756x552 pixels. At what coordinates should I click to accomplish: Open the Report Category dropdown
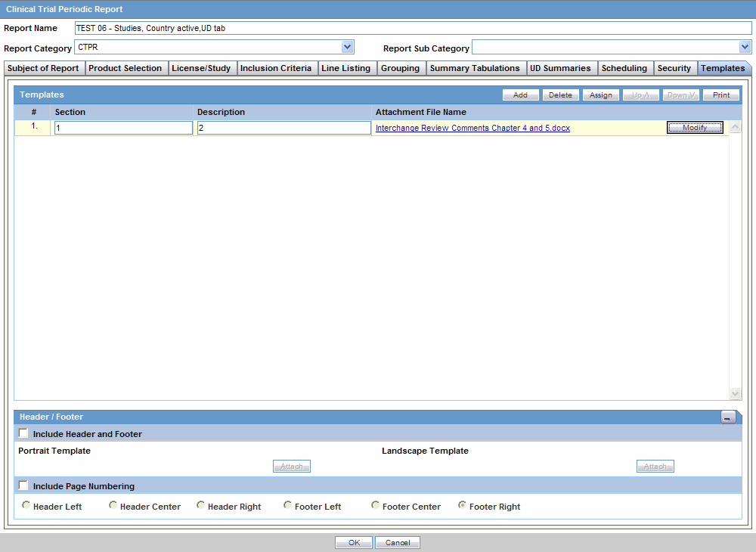347,46
